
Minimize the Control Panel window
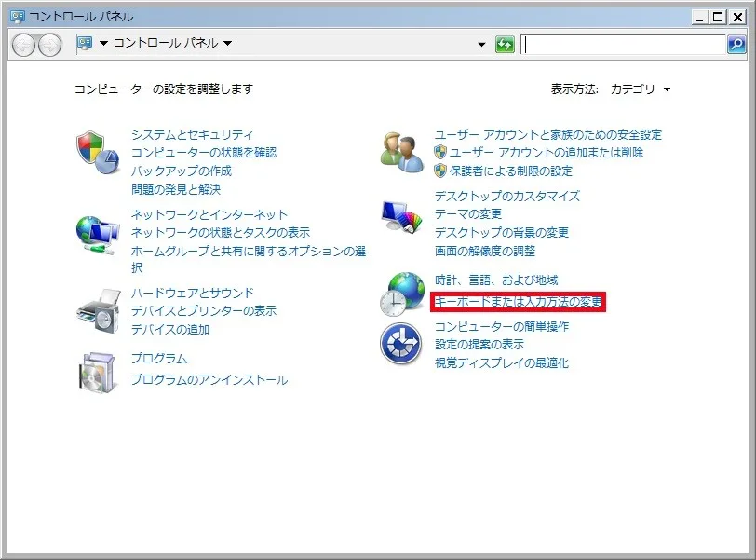[699, 17]
